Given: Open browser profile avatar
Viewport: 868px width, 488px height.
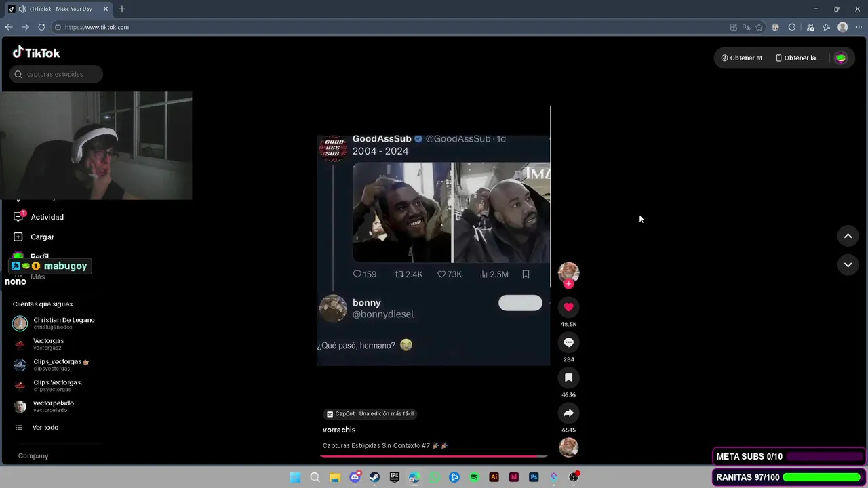Looking at the screenshot, I should [843, 27].
